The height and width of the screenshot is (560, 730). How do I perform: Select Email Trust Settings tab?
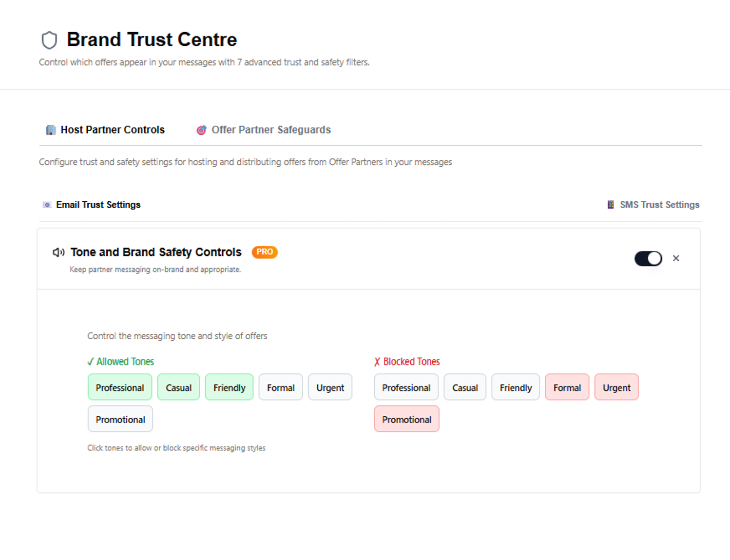click(x=98, y=205)
